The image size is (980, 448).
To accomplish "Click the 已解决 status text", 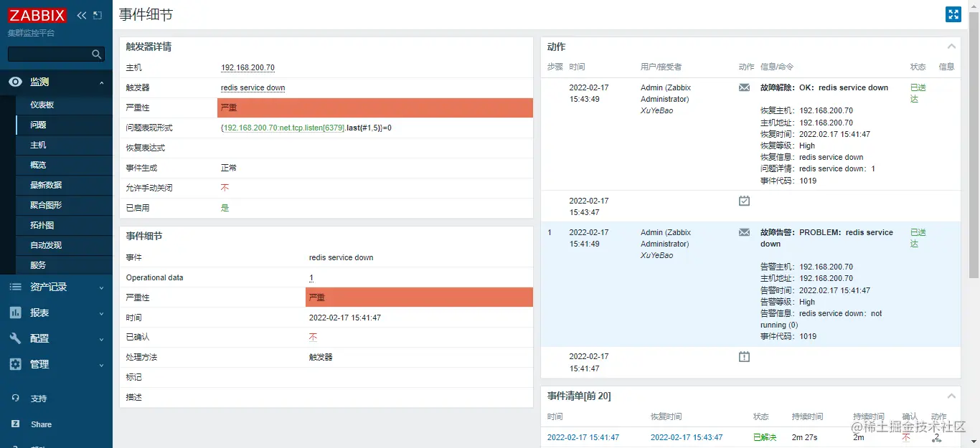I will tap(765, 437).
